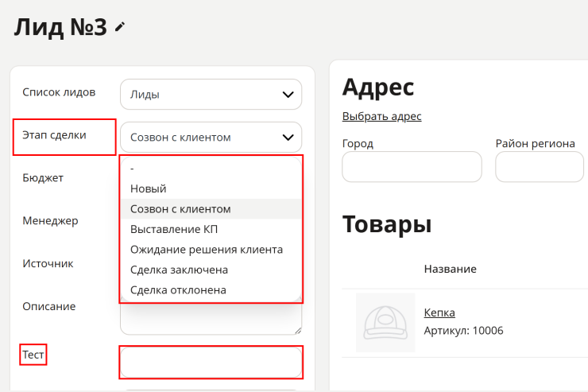This screenshot has height=392, width=588.
Task: Click the Название column header
Action: point(450,269)
